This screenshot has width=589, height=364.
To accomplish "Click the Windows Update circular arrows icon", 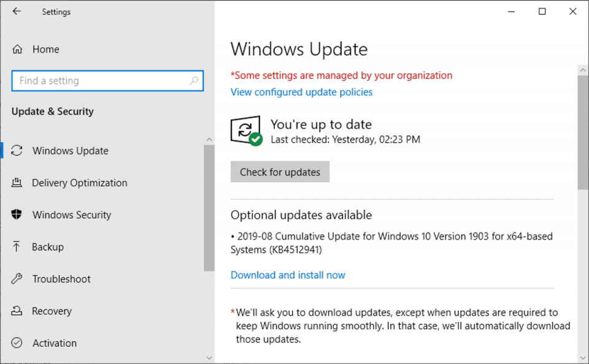I will [x=17, y=150].
